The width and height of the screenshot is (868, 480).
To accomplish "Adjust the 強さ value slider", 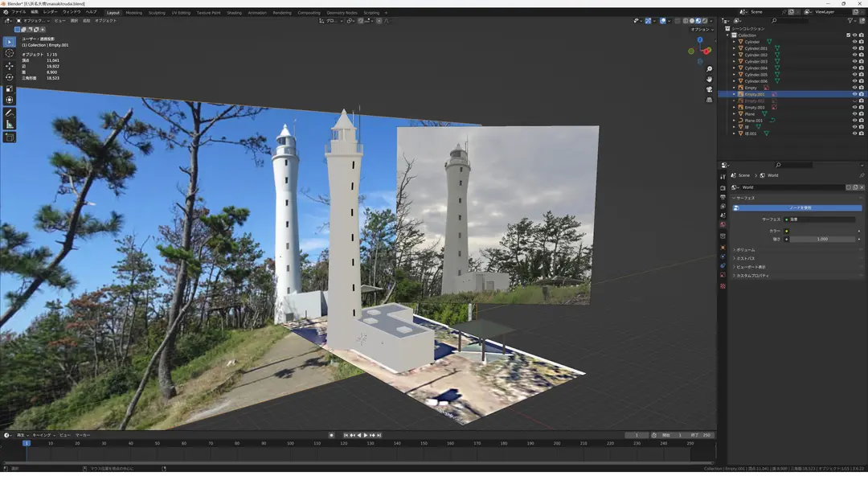I will (x=821, y=239).
